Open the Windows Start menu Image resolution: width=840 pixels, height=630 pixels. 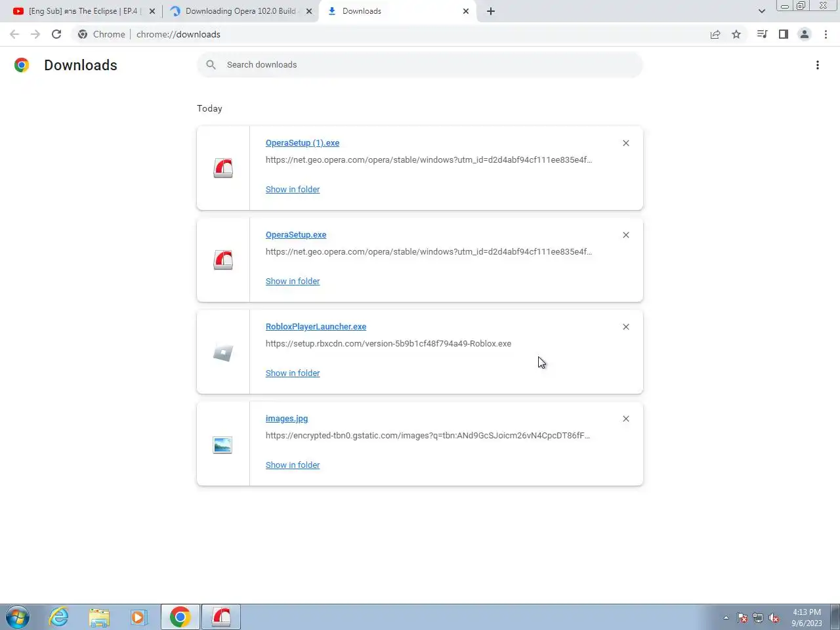[18, 617]
